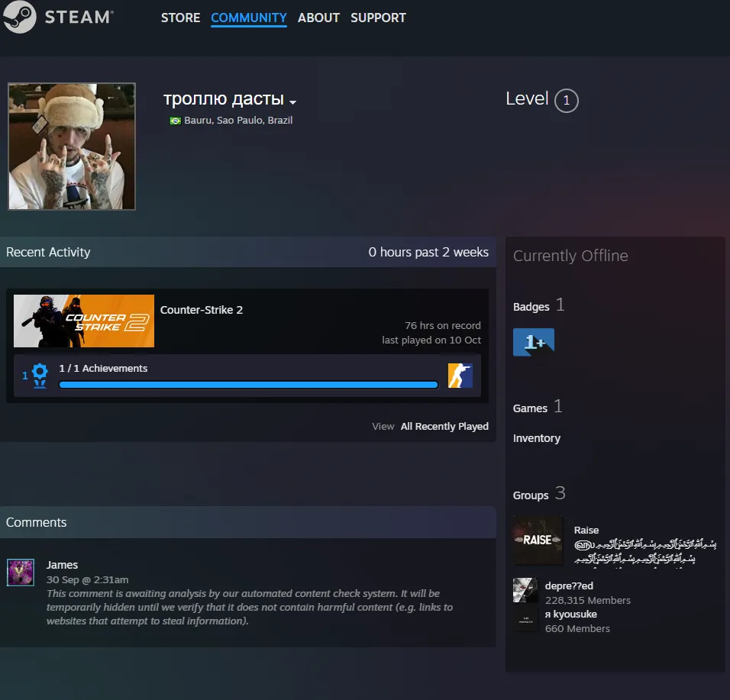
Task: Click the 'Currently Offline' status text
Action: 570,256
